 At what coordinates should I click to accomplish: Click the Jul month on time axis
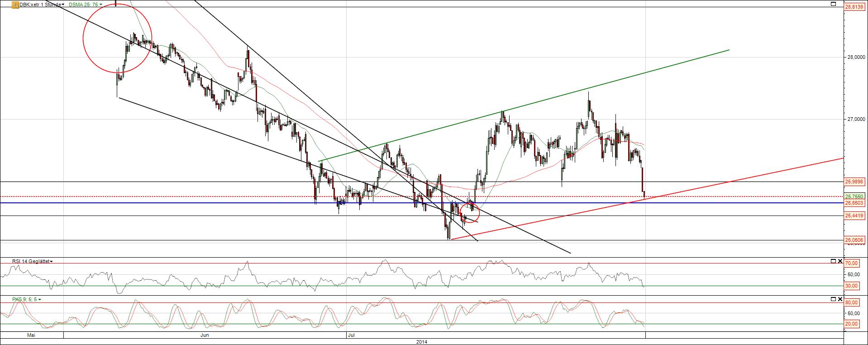tap(351, 335)
